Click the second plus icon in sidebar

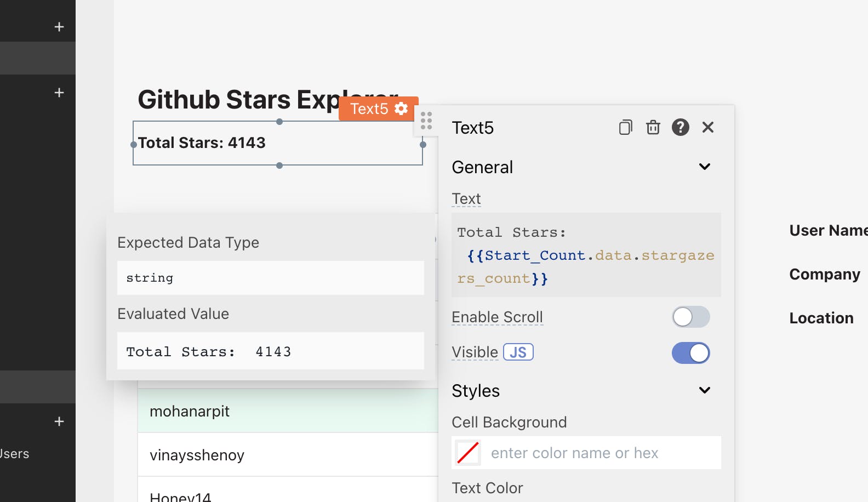point(59,93)
